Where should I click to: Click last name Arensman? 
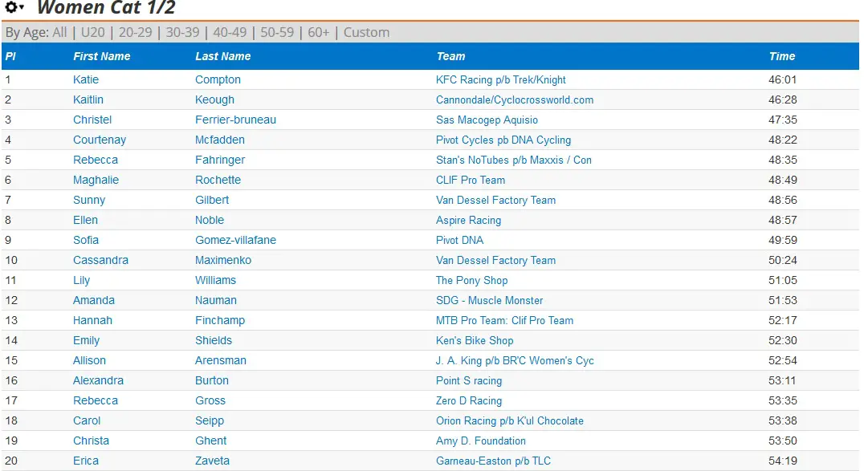click(220, 360)
